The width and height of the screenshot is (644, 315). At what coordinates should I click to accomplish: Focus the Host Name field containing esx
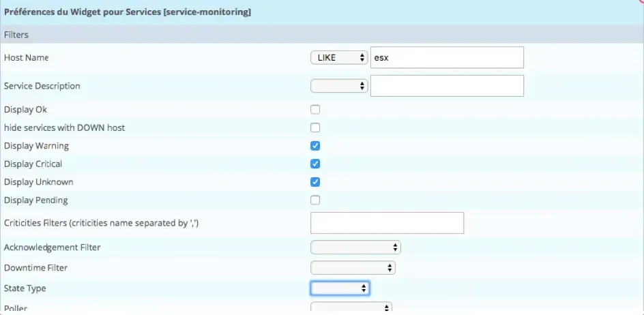(x=447, y=57)
